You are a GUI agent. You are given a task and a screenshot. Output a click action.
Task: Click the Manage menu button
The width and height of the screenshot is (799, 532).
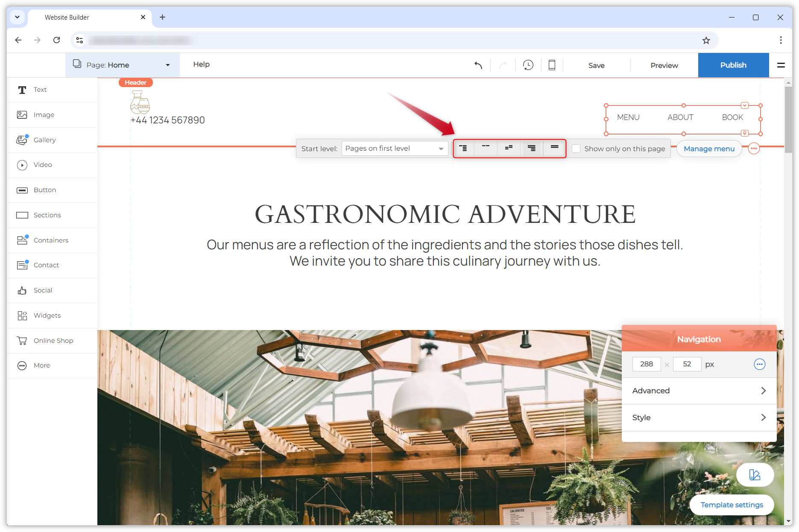709,149
